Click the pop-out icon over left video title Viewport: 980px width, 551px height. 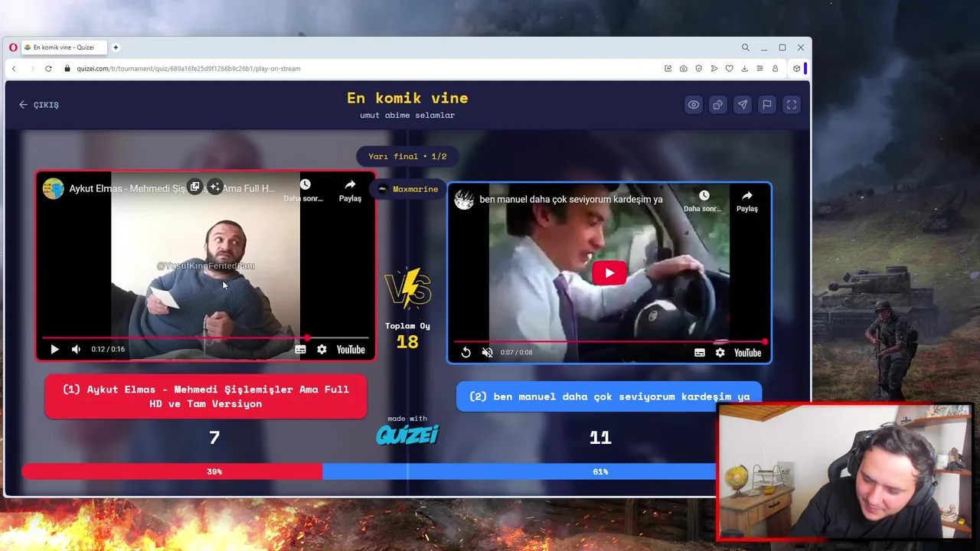coord(195,187)
